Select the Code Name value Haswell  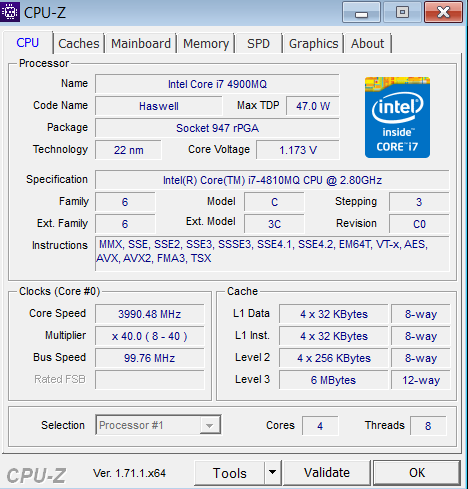click(x=159, y=106)
